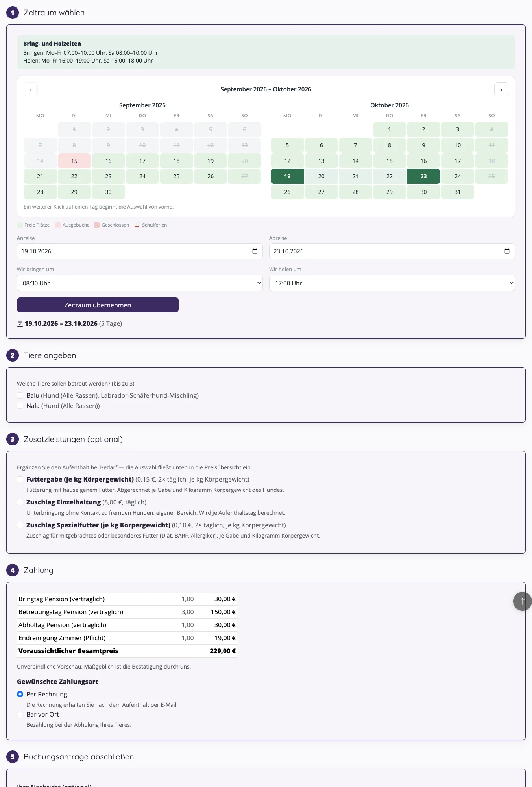This screenshot has height=787, width=532.
Task: Tick the Balu checkbox
Action: click(20, 395)
